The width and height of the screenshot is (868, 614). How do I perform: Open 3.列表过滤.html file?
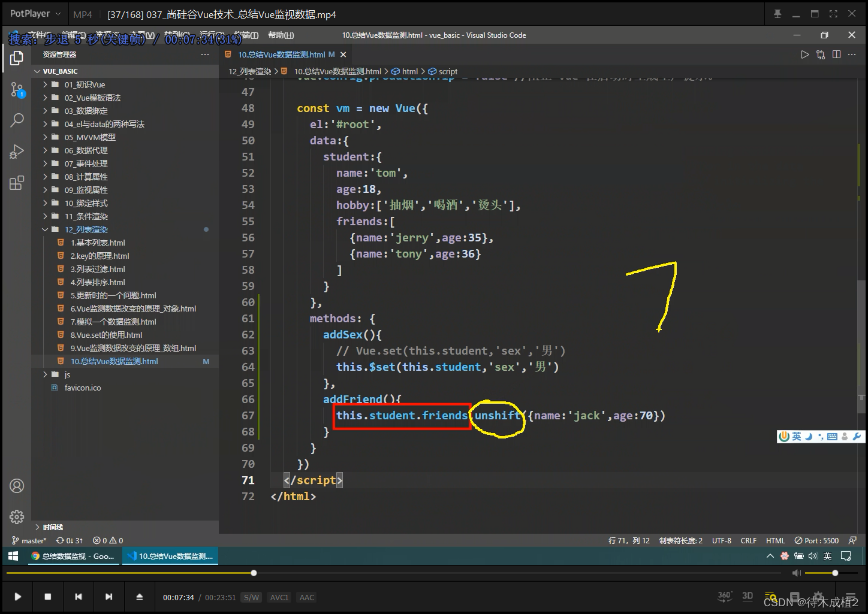pos(125,269)
